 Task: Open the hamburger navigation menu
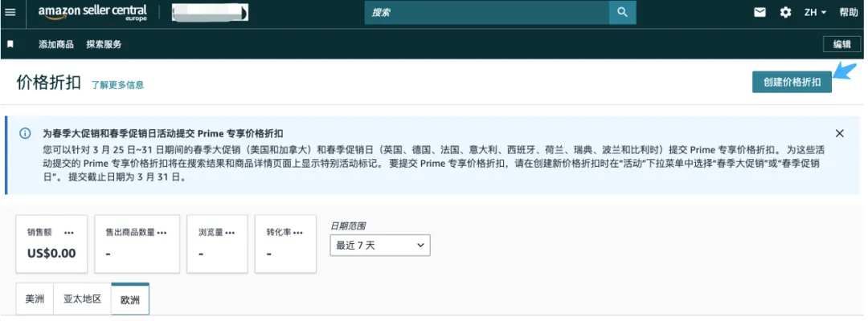pyautogui.click(x=10, y=13)
